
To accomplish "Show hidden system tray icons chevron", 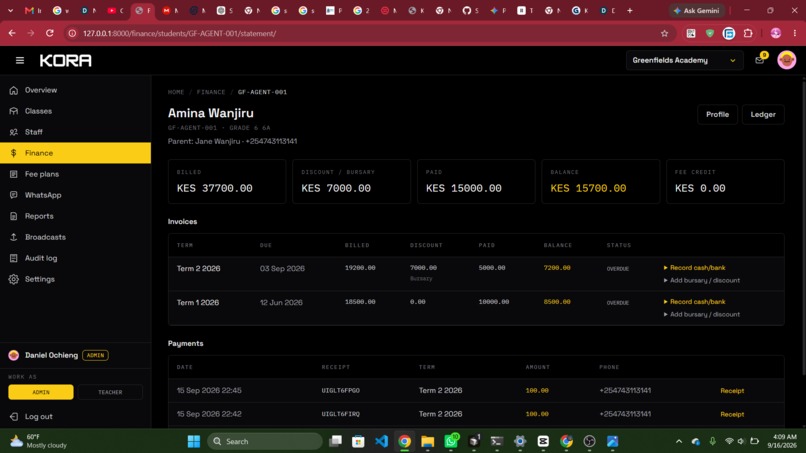I will pos(679,441).
